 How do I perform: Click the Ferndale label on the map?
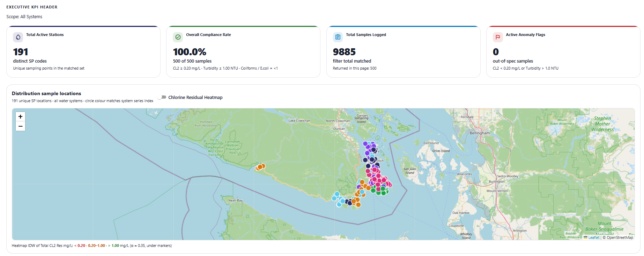(x=467, y=117)
